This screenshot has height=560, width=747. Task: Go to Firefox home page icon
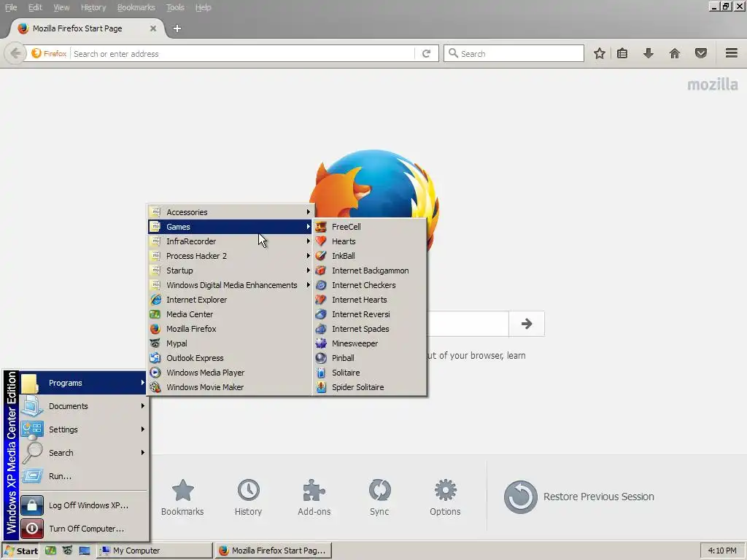tap(675, 53)
